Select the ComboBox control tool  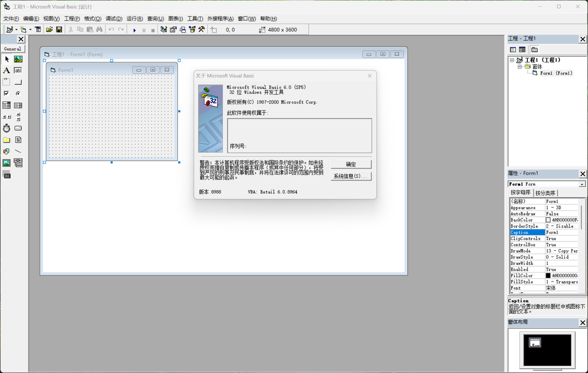pyautogui.click(x=7, y=105)
